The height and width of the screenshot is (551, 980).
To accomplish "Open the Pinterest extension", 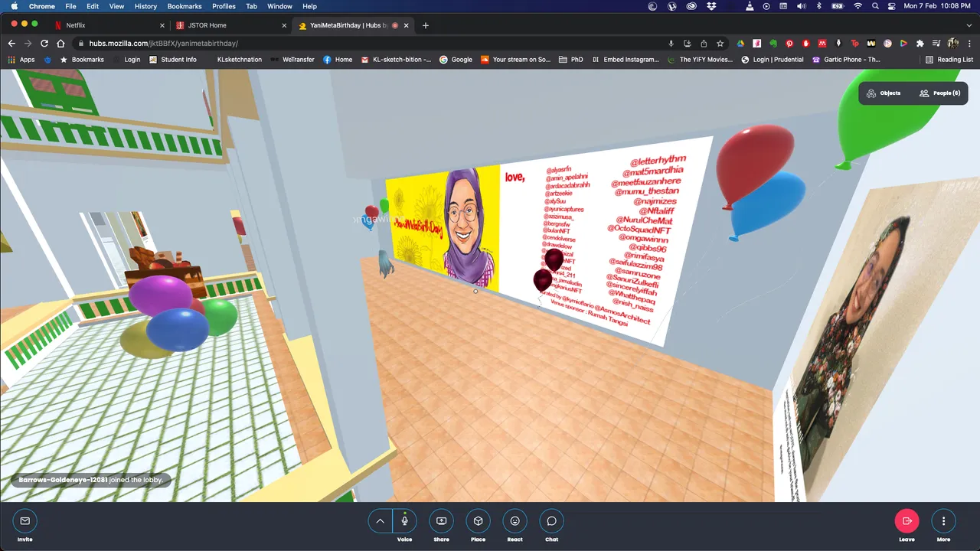I will (x=789, y=44).
